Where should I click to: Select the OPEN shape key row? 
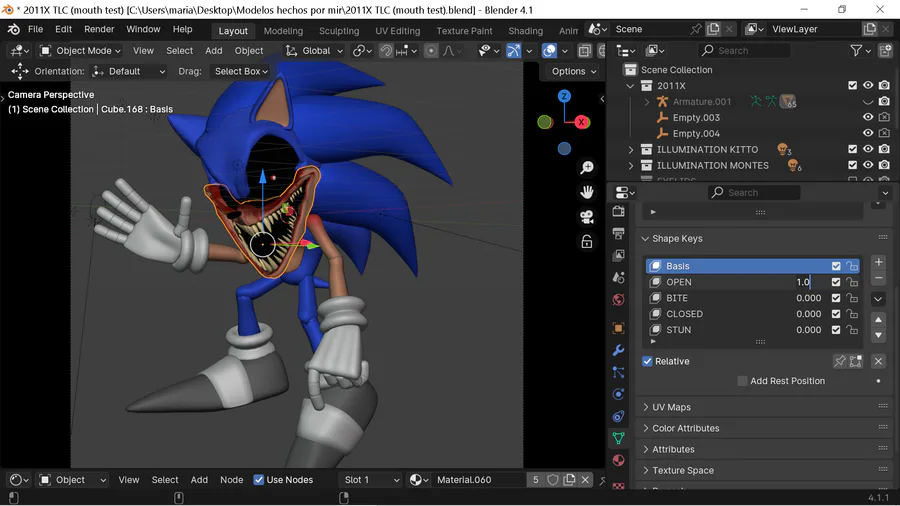pyautogui.click(x=752, y=282)
